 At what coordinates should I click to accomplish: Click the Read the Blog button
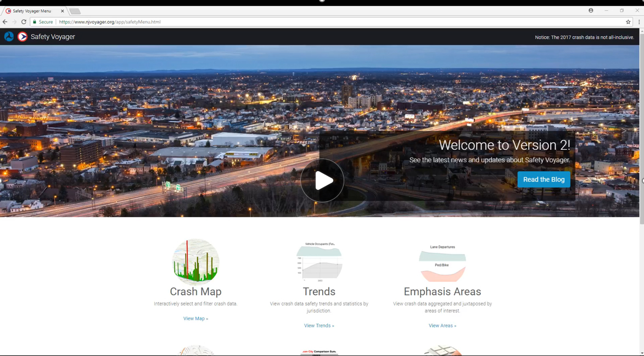point(544,179)
